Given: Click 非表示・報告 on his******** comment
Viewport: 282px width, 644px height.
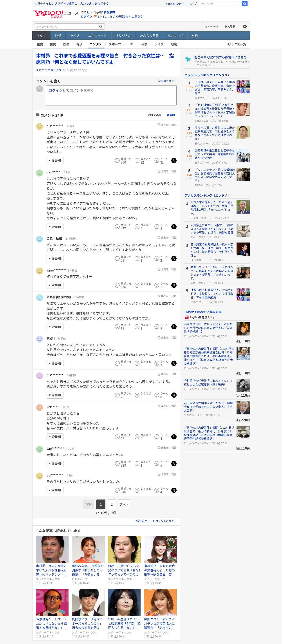Looking at the screenshot, I should pyautogui.click(x=167, y=125).
